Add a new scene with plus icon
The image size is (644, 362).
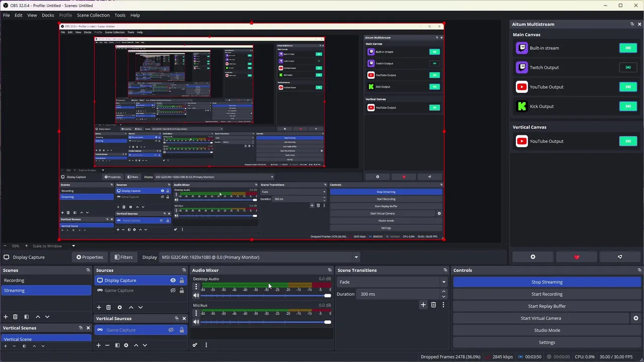tap(6, 317)
